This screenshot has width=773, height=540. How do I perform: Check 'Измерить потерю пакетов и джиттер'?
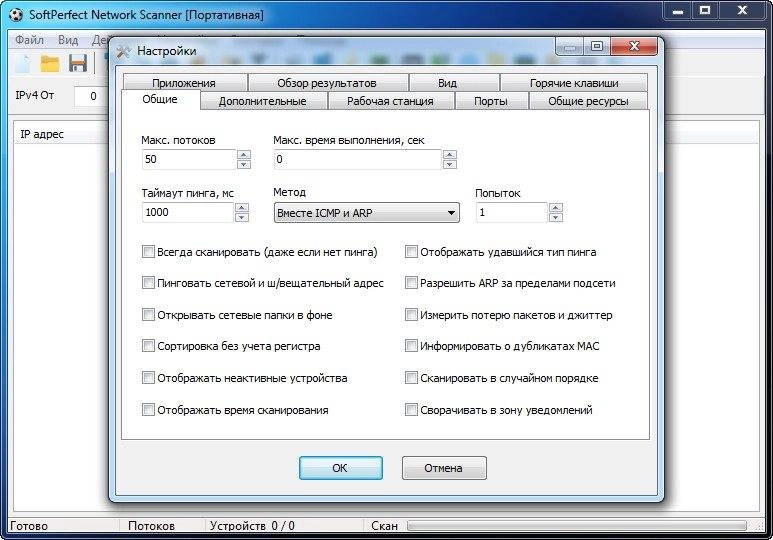coord(411,315)
